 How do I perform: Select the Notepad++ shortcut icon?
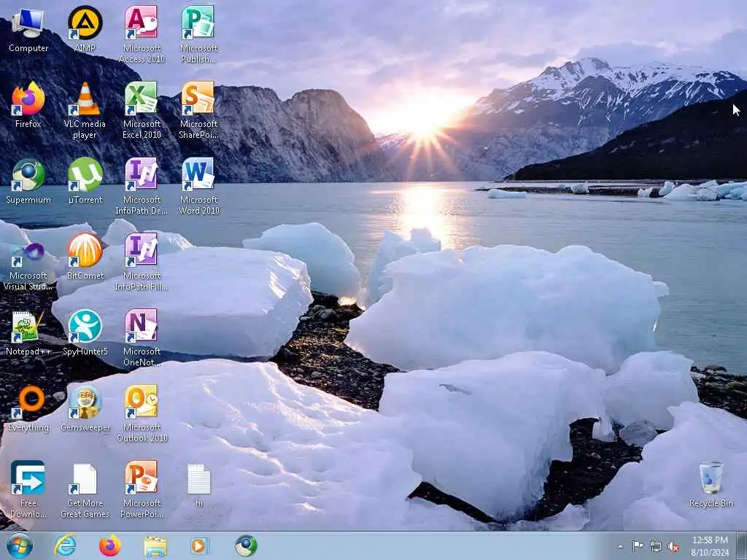(28, 333)
